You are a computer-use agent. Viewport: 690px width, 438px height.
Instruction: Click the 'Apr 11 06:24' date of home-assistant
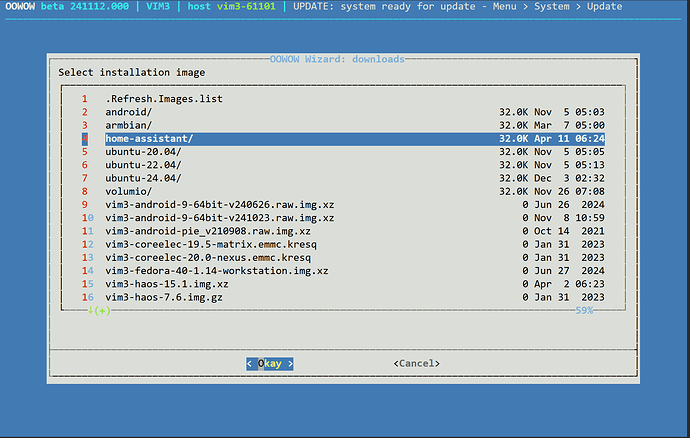[569, 138]
